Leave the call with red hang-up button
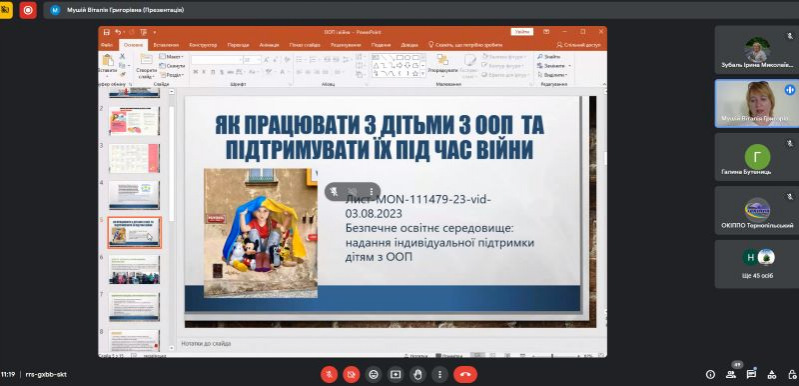799x386 pixels. click(x=465, y=375)
